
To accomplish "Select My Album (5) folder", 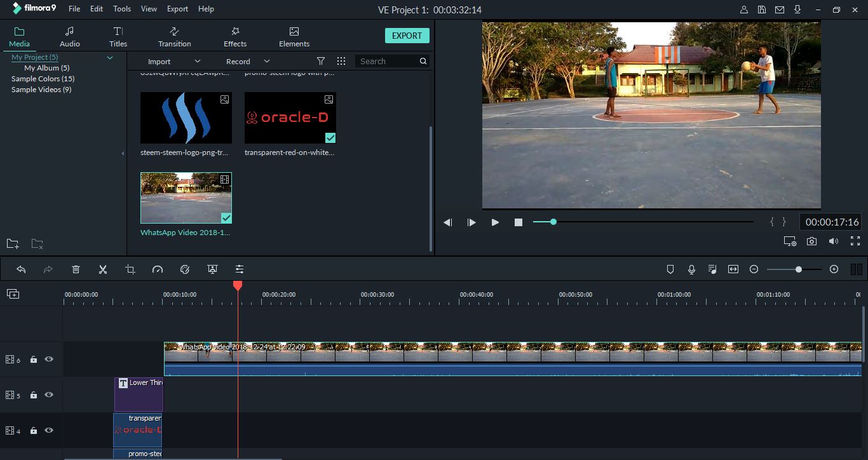I will 47,68.
